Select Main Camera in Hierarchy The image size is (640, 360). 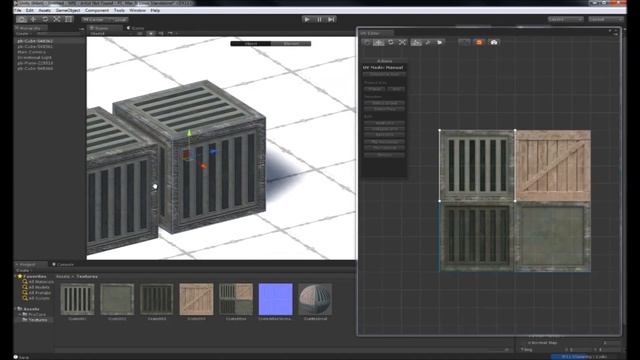tap(31, 52)
